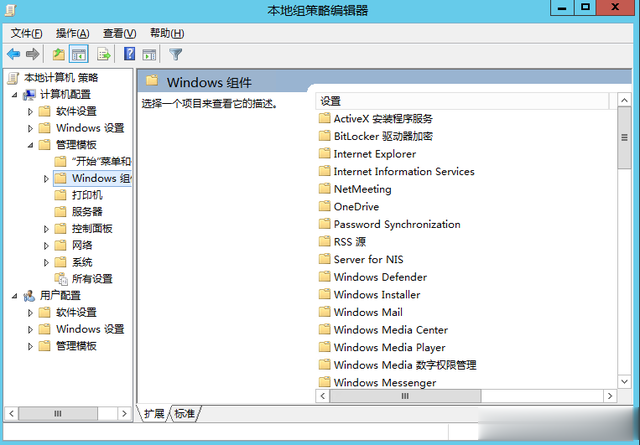Select 打印机 in the tree
The image size is (640, 445).
pos(87,195)
